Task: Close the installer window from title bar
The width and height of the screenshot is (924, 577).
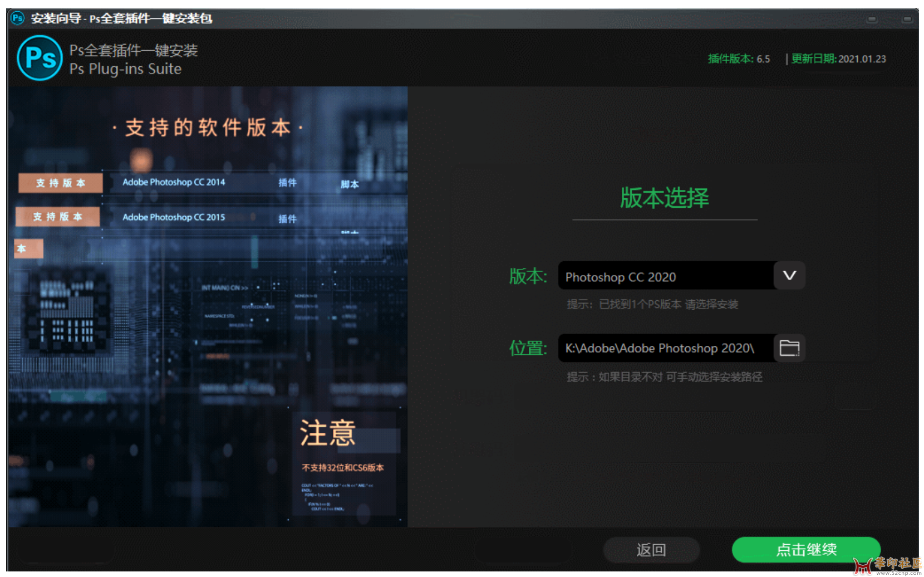Action: (907, 19)
